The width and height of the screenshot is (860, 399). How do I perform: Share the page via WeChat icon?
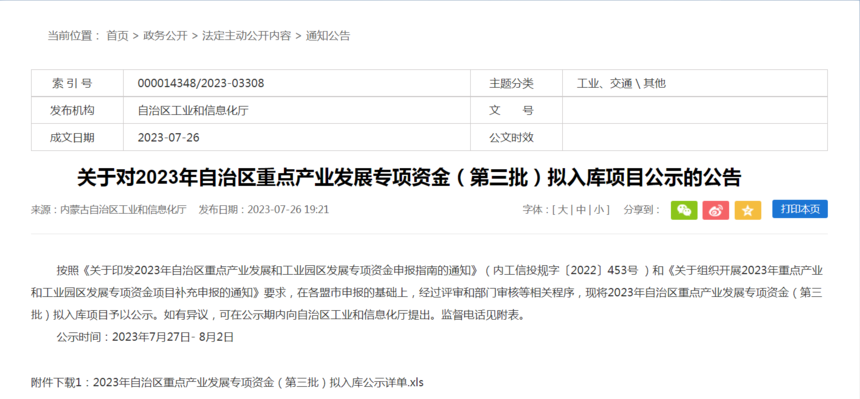pos(684,210)
